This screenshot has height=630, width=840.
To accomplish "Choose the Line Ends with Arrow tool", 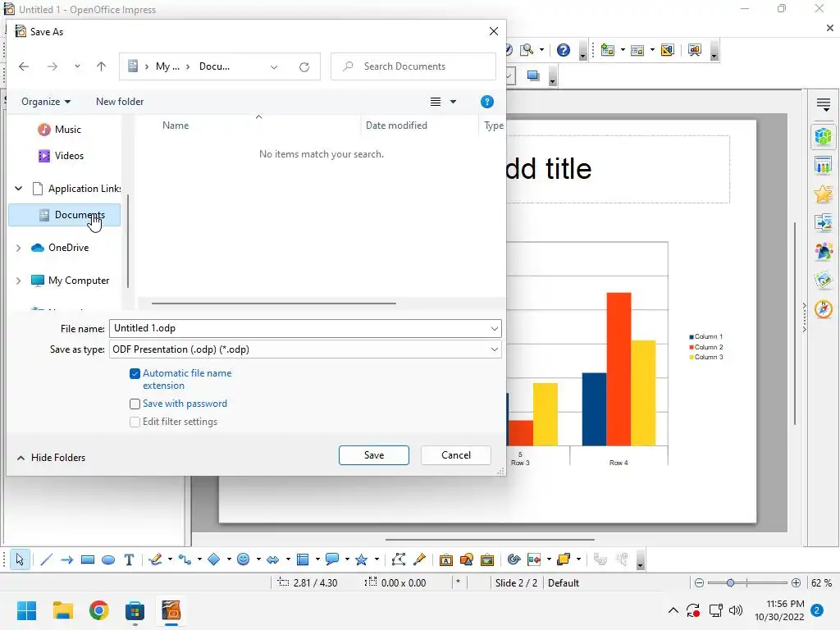I will click(x=67, y=559).
